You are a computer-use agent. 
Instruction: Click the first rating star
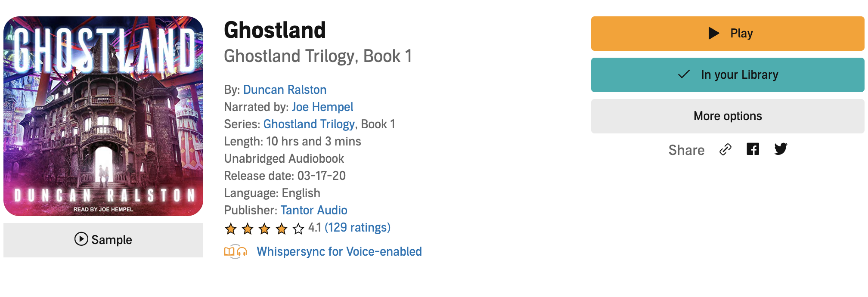231,229
